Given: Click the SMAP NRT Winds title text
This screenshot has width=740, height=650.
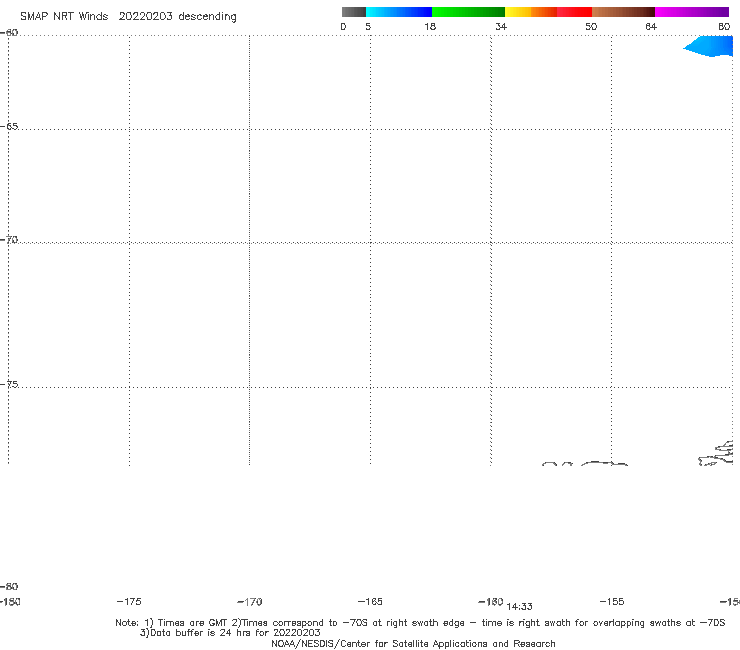Looking at the screenshot, I should coord(64,17).
